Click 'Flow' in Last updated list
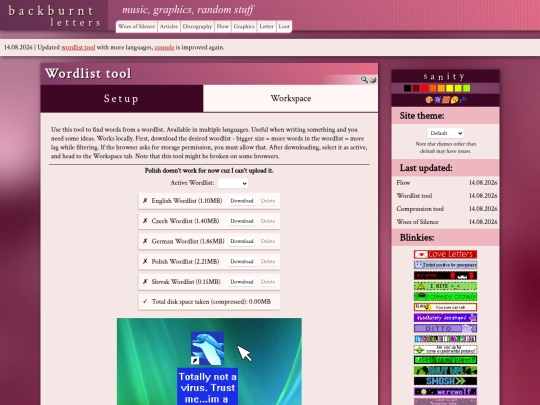 pos(403,183)
